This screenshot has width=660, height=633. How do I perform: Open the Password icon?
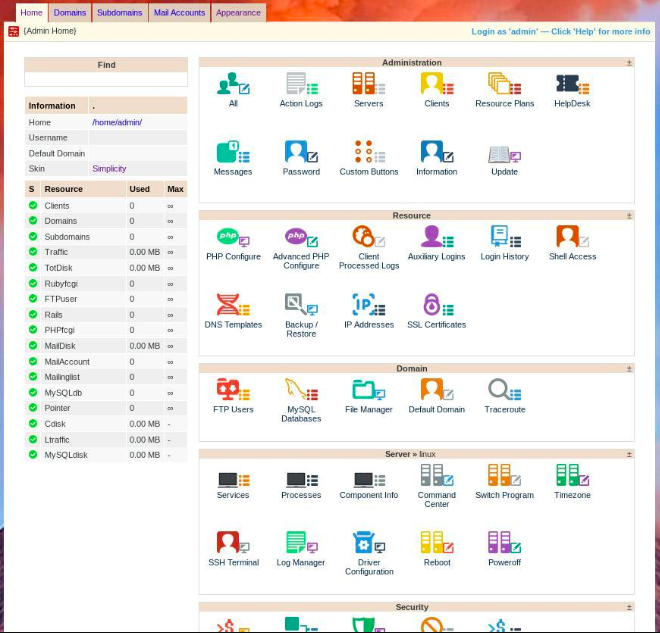301,152
